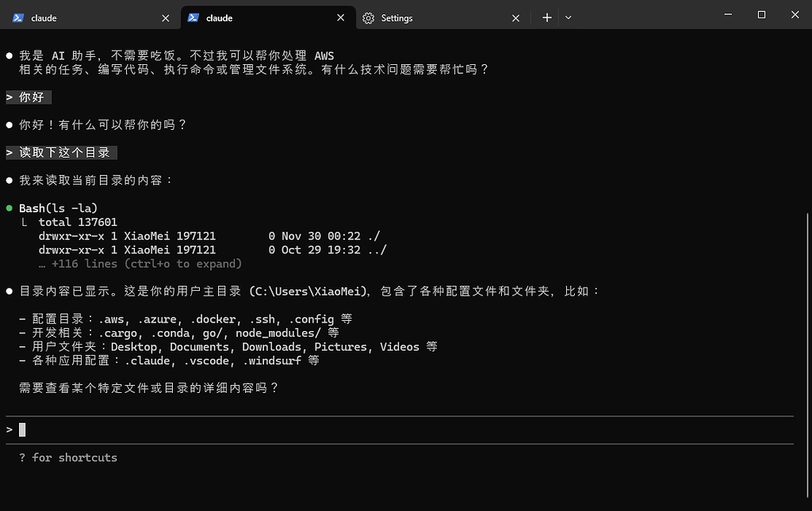This screenshot has height=511, width=812.
Task: Click the '你好' user prompt line
Action: [x=29, y=97]
